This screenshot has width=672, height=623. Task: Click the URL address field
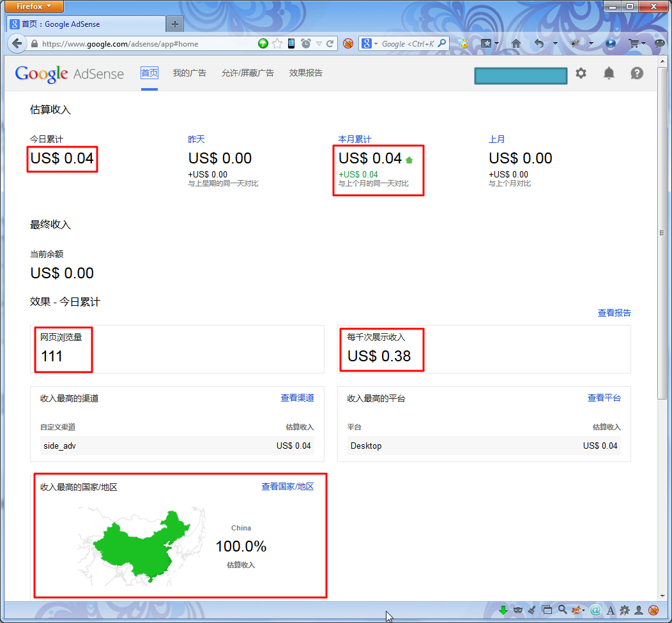point(146,43)
